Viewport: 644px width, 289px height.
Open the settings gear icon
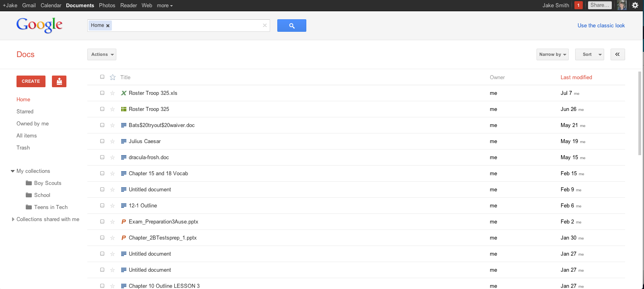tap(635, 5)
